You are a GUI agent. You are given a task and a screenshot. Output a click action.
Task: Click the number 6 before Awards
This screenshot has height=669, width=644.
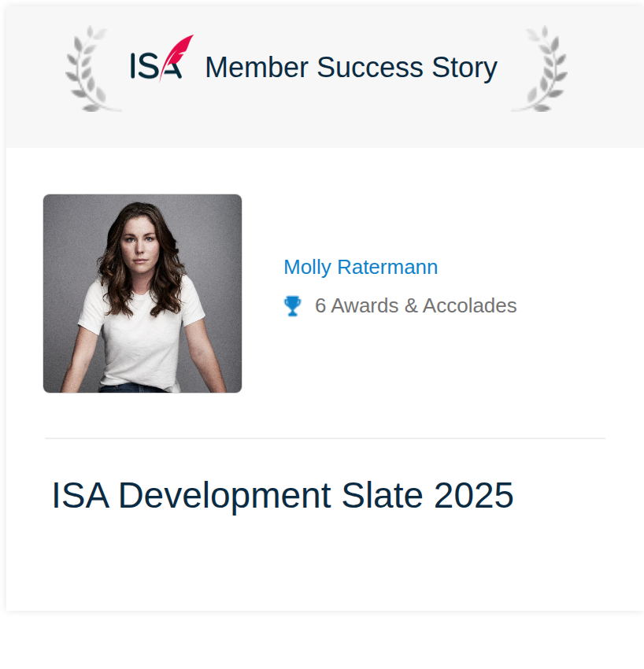tap(320, 305)
